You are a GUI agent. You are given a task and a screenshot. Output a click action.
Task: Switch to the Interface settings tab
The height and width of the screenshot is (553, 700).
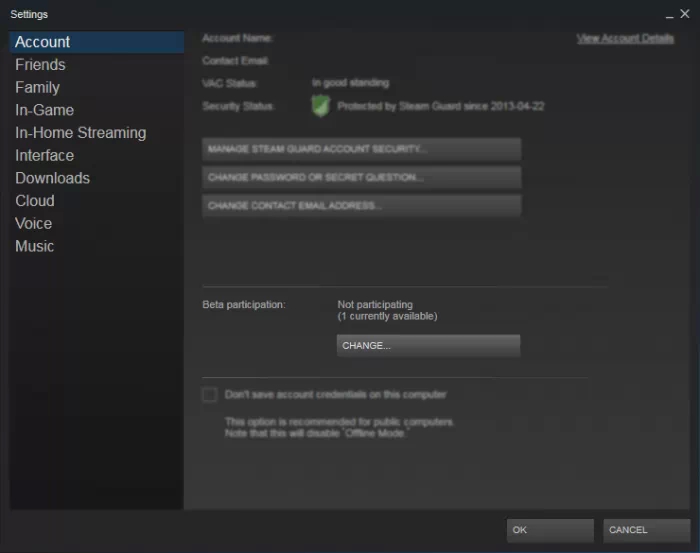[x=44, y=155]
